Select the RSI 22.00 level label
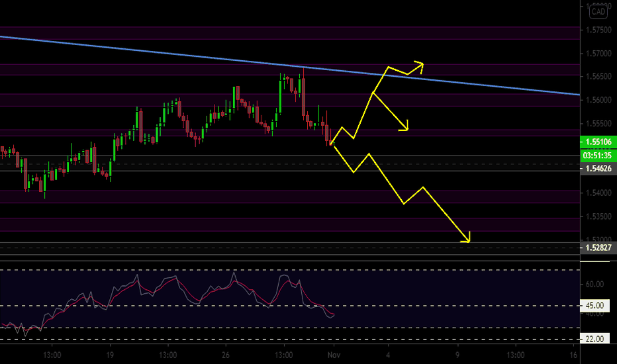This screenshot has height=364, width=617. (594, 339)
